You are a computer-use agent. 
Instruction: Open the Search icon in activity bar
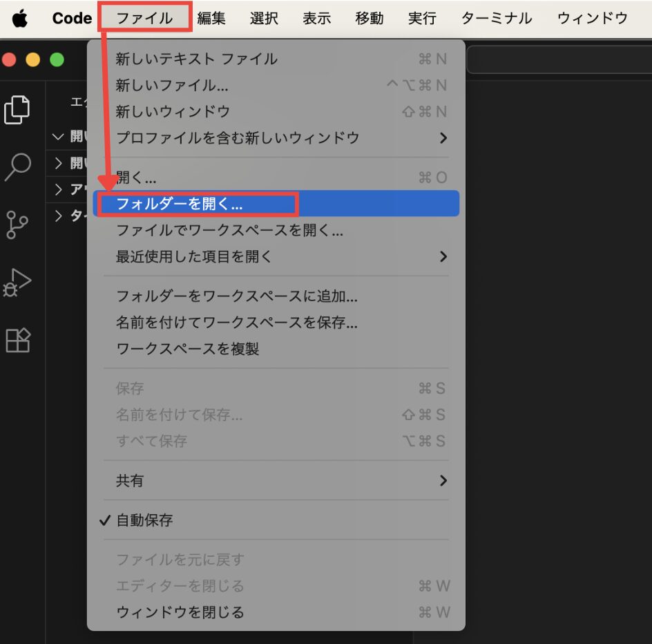click(18, 167)
